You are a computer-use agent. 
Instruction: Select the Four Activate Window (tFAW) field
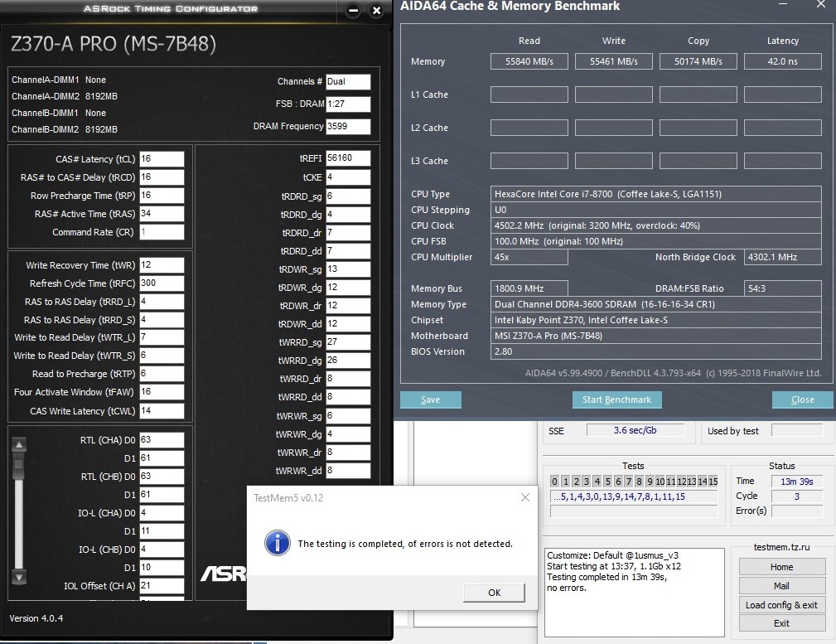(162, 392)
